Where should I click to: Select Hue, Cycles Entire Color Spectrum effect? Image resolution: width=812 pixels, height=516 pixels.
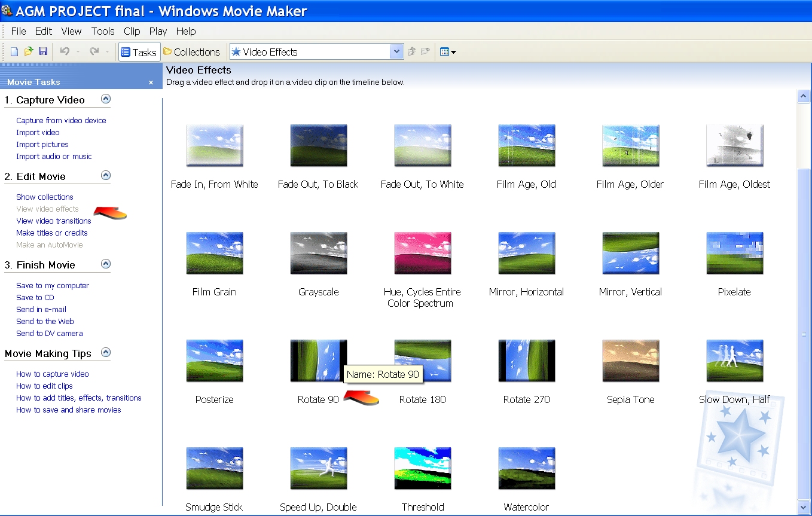tap(423, 253)
